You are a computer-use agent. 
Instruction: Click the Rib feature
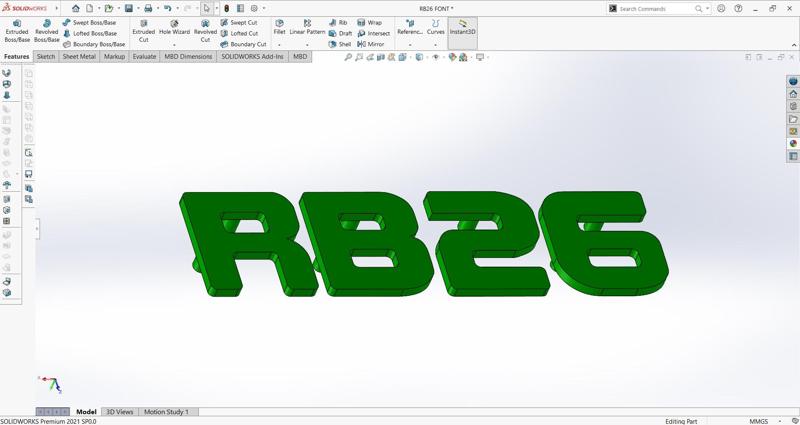point(338,22)
